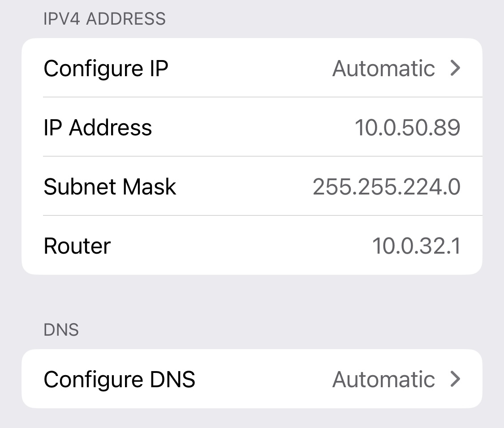Screen dimensions: 504x428
Task: Tap the Subnet Mask label
Action: click(x=110, y=186)
